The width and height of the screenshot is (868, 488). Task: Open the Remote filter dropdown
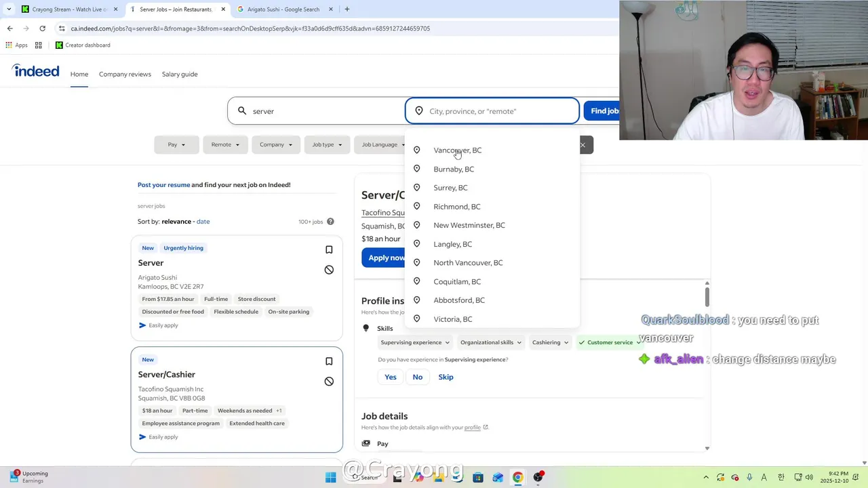(x=225, y=144)
